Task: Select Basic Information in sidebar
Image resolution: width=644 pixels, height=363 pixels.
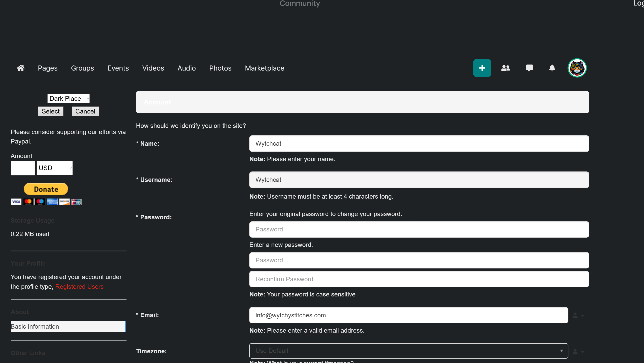Action: (68, 327)
